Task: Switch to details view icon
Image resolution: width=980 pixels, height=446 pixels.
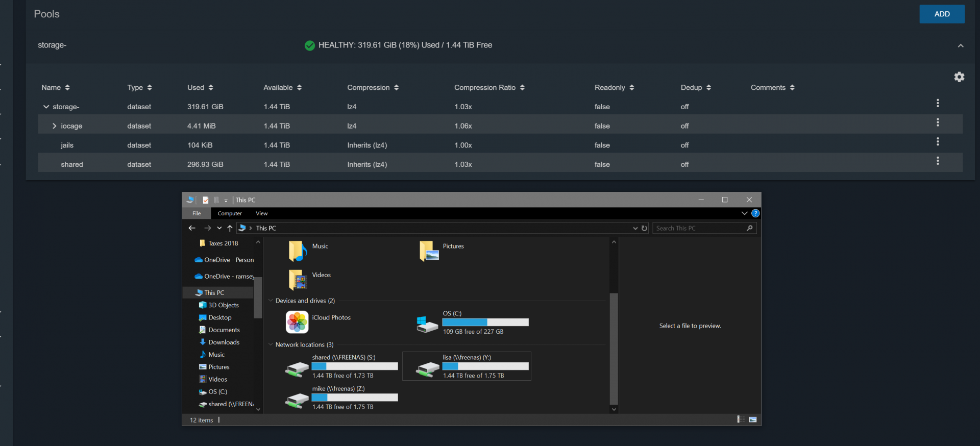Action: [740, 419]
